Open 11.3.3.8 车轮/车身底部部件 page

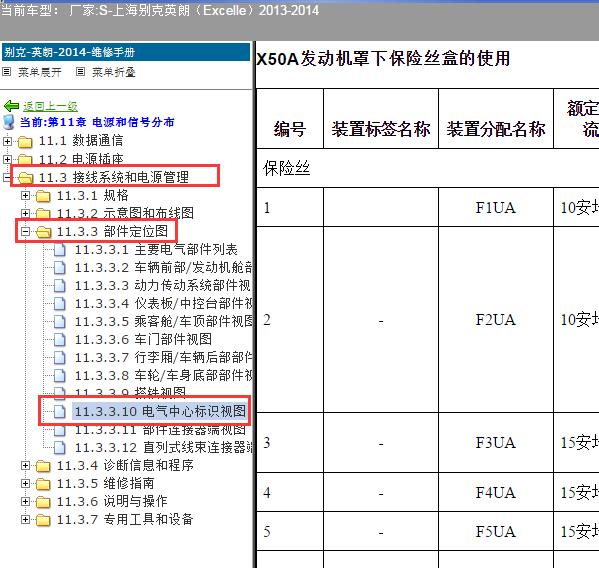point(164,375)
